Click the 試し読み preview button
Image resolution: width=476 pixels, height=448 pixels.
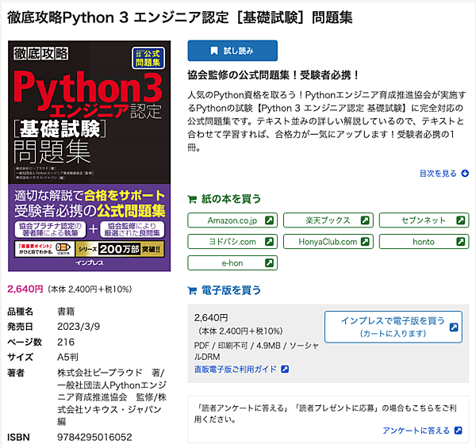click(x=232, y=51)
